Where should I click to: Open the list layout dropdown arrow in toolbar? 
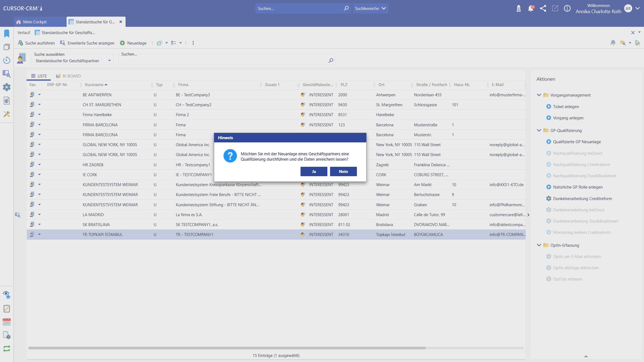181,43
